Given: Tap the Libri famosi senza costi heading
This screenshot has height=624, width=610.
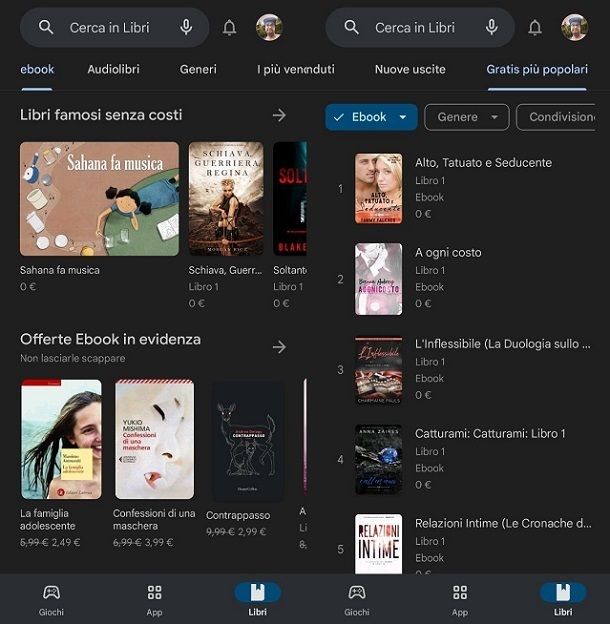Looking at the screenshot, I should (x=101, y=115).
